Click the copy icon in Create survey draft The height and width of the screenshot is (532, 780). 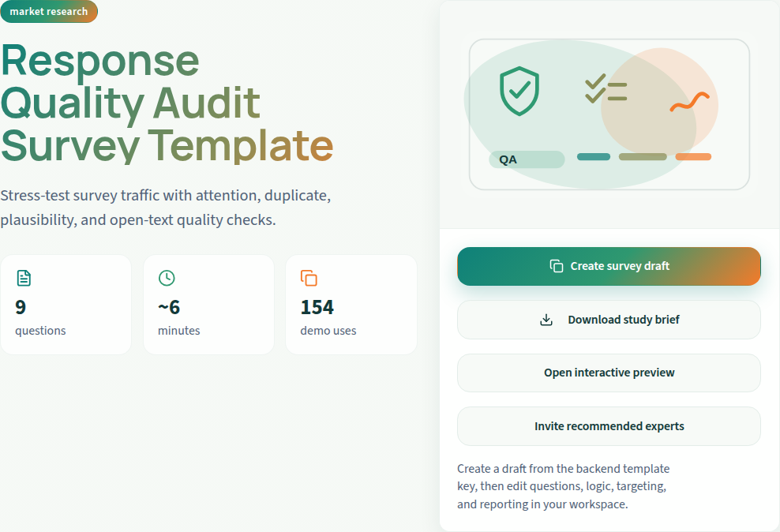[556, 266]
